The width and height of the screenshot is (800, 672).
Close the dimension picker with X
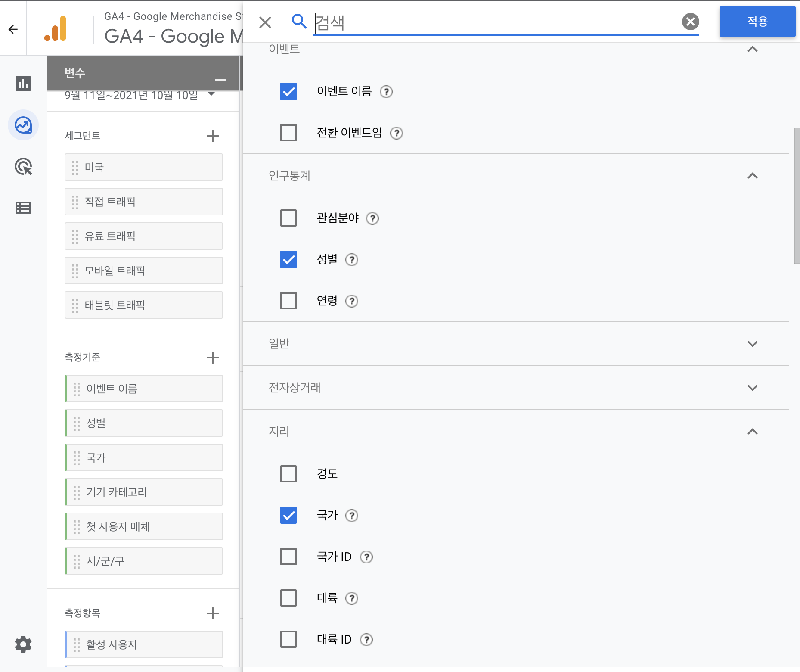(x=265, y=22)
